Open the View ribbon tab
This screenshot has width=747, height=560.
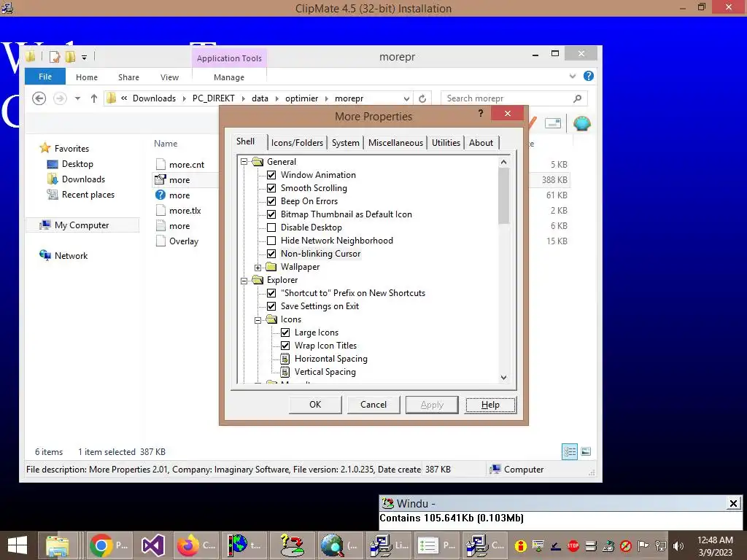(x=169, y=77)
